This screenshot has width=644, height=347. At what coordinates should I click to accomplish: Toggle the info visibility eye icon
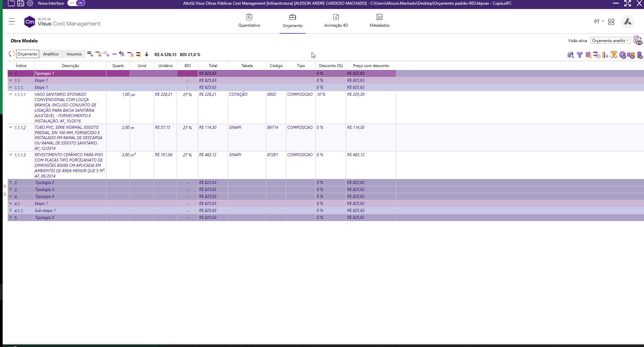click(x=623, y=55)
